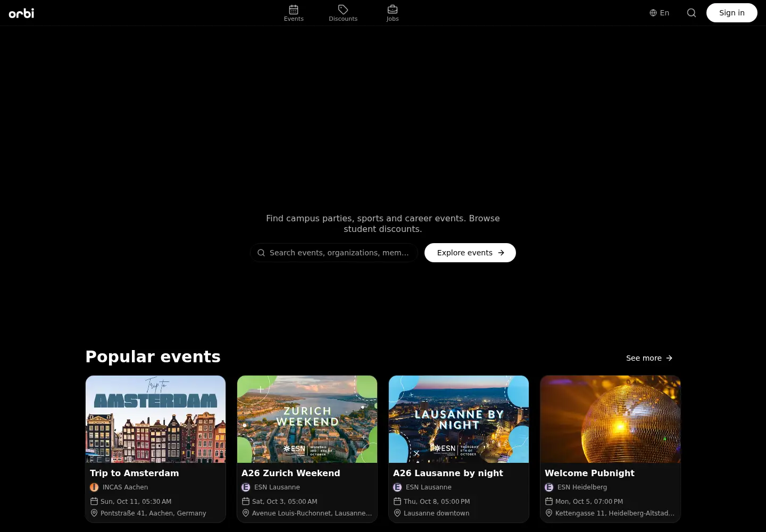Viewport: 766px width, 532px height.
Task: Click the ESN Heidelberg organizer avatar
Action: (x=549, y=487)
